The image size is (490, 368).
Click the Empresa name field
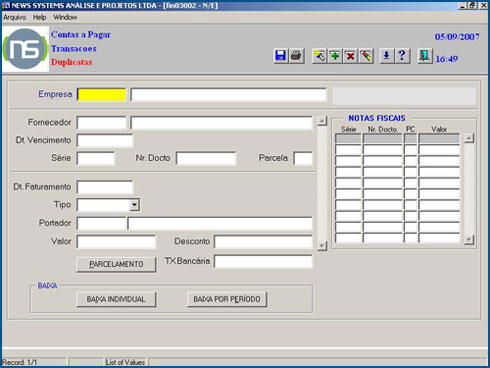click(x=229, y=94)
